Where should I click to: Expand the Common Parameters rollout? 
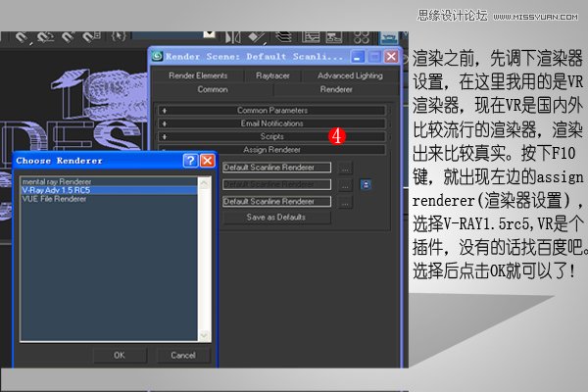click(272, 111)
